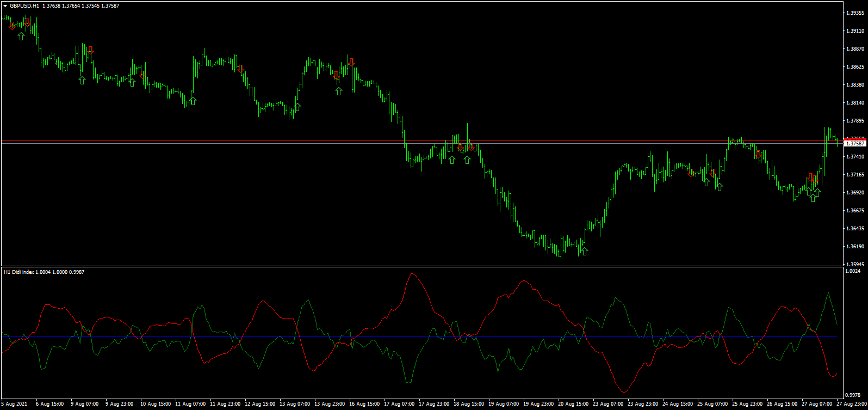The width and height of the screenshot is (868, 410).
Task: Click the 1.0024 value on indicator scale
Action: click(854, 270)
